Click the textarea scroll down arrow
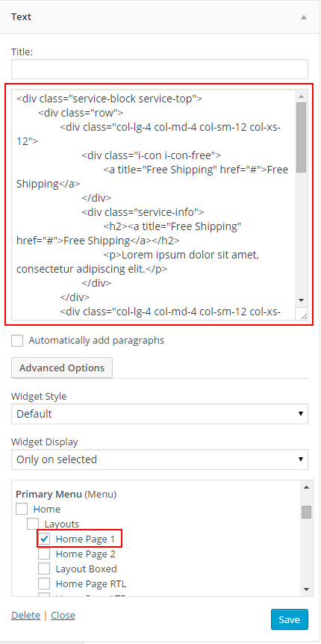Image resolution: width=321 pixels, height=644 pixels. click(301, 300)
